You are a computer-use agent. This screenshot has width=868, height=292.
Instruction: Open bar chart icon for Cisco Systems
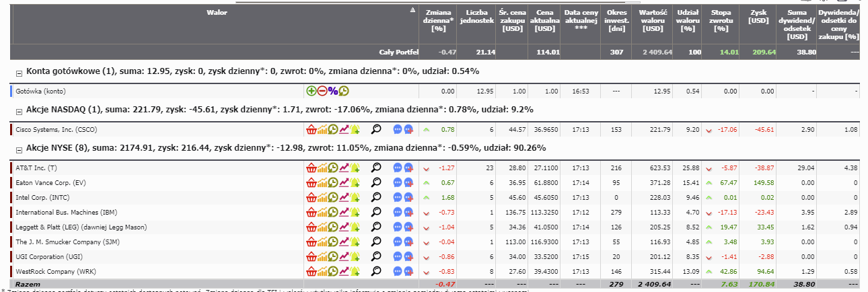point(322,129)
